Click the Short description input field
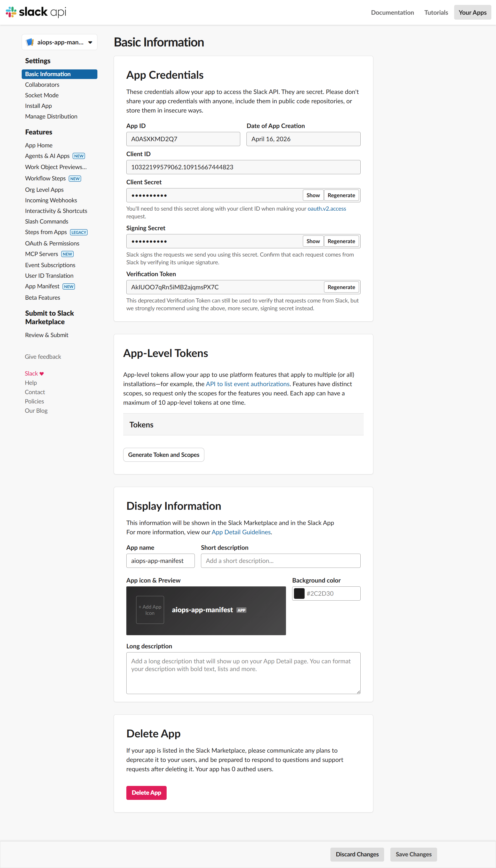Screen dimensions: 496x868 coord(281,561)
